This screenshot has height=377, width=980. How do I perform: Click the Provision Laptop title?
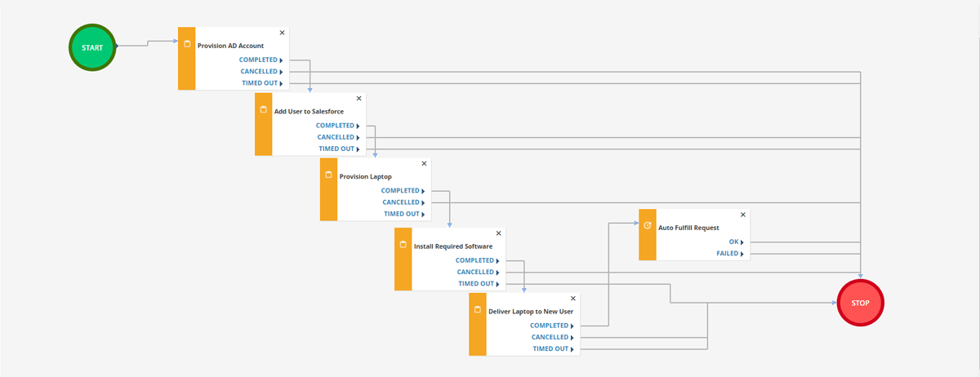[365, 176]
